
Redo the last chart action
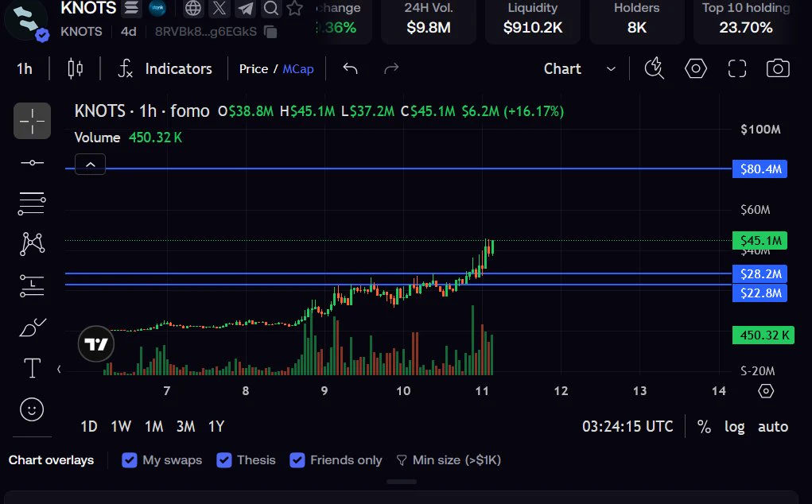[x=391, y=68]
